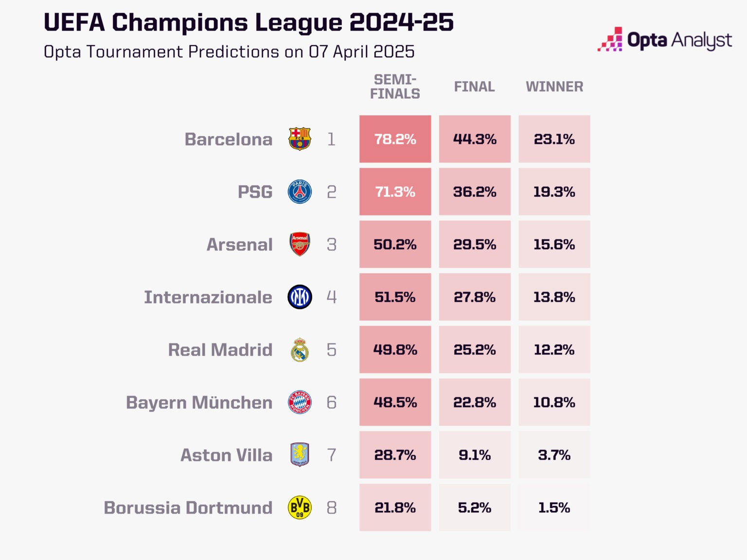Click the UEFA Champions League 2024-25 title
The image size is (747, 560).
[x=249, y=22]
